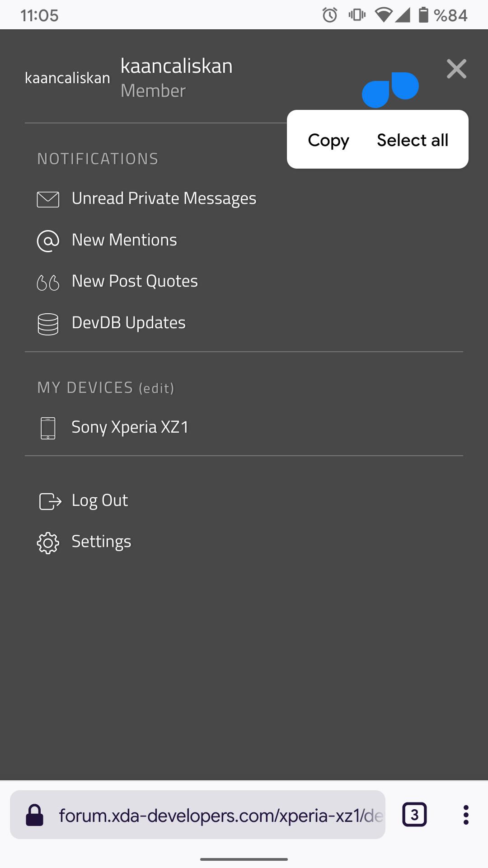This screenshot has width=488, height=868.
Task: Click the envelope icon for private messages
Action: 48,199
